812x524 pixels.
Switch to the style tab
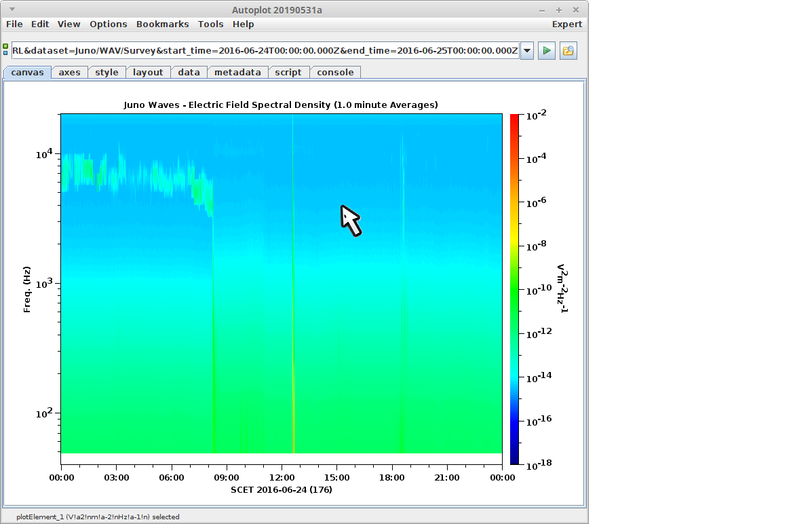point(107,73)
